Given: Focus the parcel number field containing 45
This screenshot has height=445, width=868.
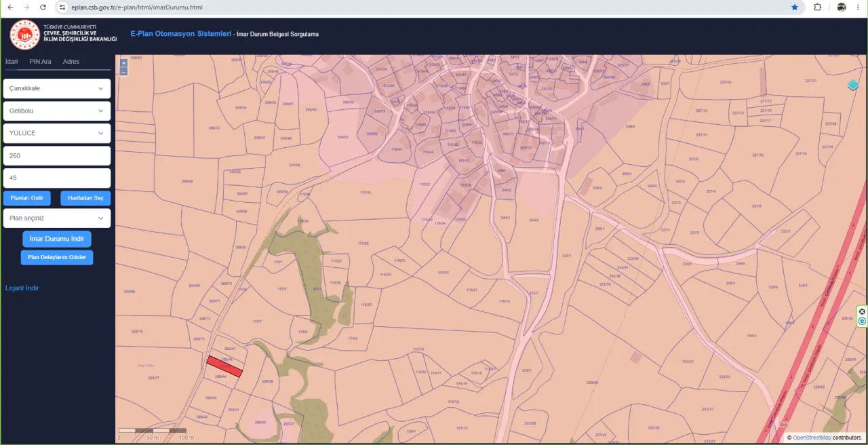Looking at the screenshot, I should [57, 178].
